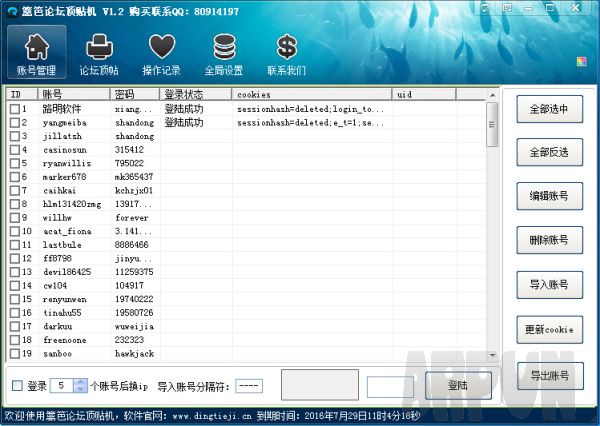Open the 操作记录 heart icon section

point(161,54)
